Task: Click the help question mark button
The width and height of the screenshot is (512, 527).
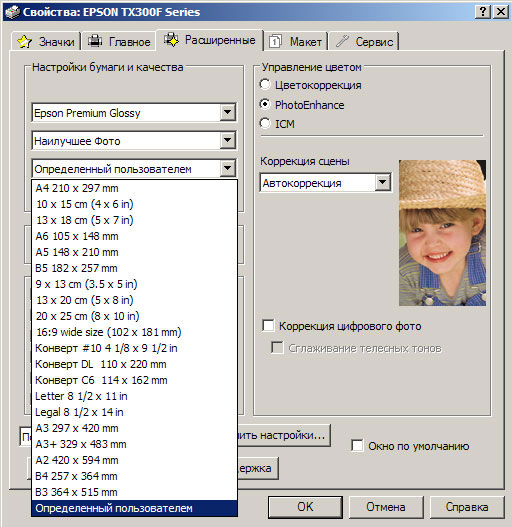Action: tap(483, 12)
